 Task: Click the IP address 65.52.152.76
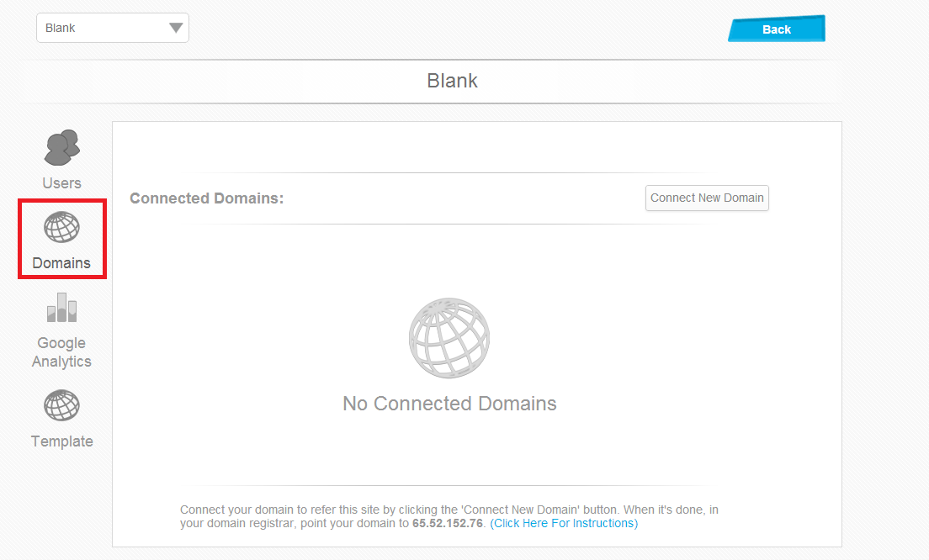pos(448,523)
